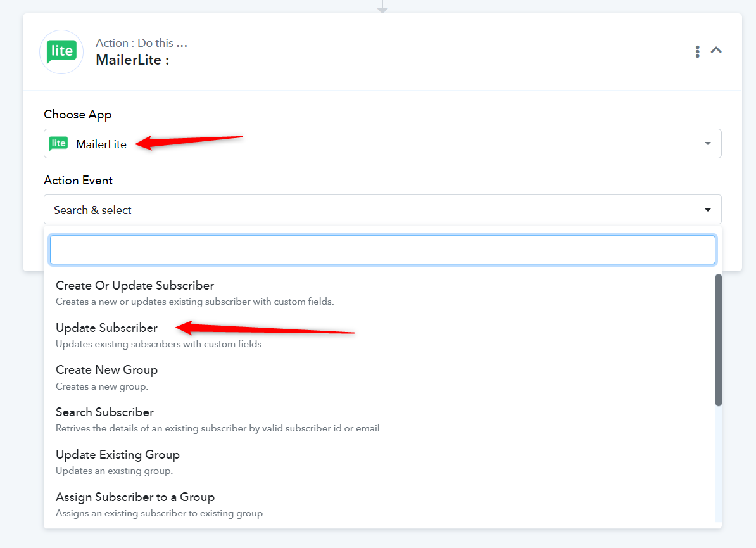
Task: Click the 'Search & select' placeholder text
Action: click(x=92, y=210)
